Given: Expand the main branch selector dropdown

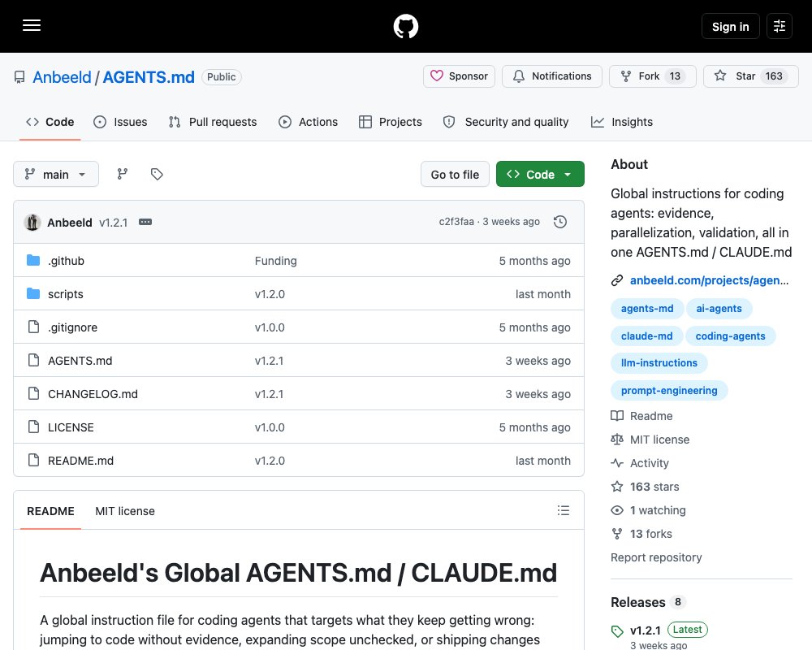Looking at the screenshot, I should click(x=56, y=174).
